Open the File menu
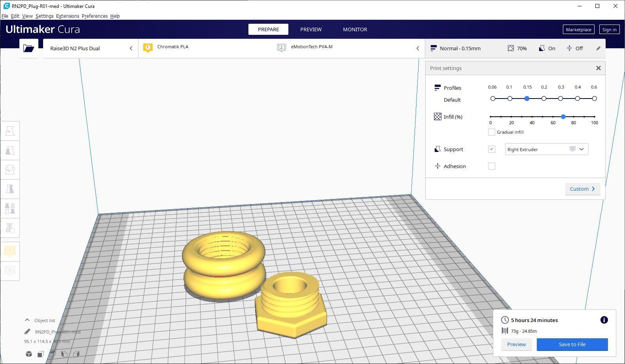This screenshot has height=364, width=625. coord(5,16)
